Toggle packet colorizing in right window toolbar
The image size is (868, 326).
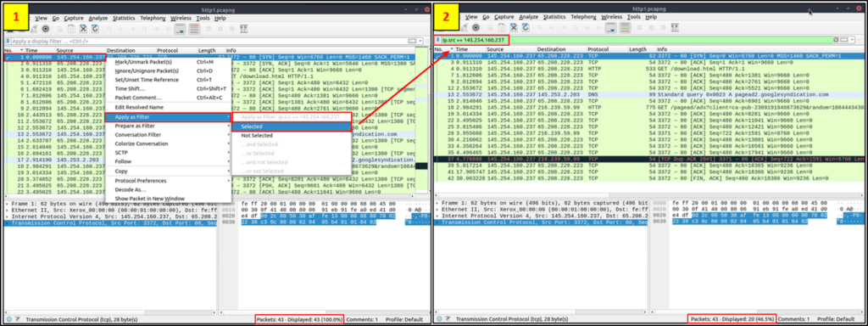pos(625,28)
